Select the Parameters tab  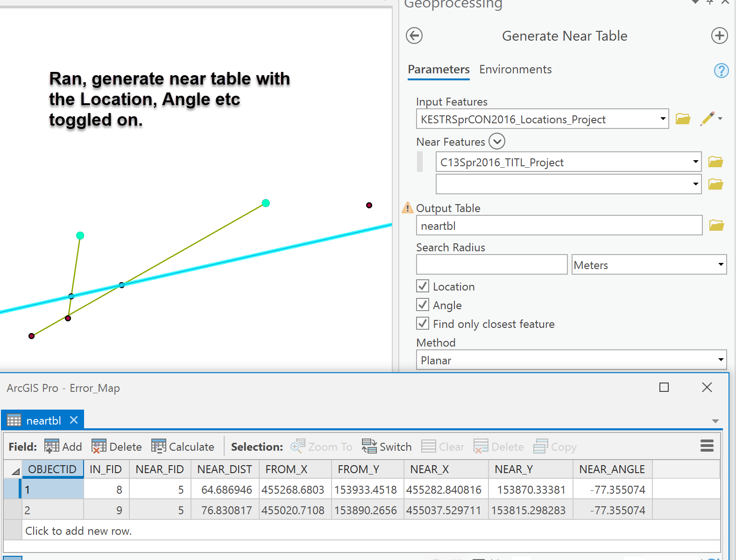click(x=439, y=70)
